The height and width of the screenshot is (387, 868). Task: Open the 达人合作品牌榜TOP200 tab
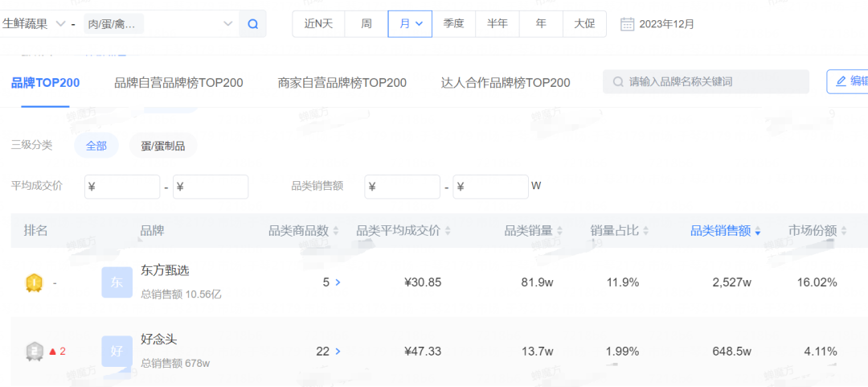point(506,83)
